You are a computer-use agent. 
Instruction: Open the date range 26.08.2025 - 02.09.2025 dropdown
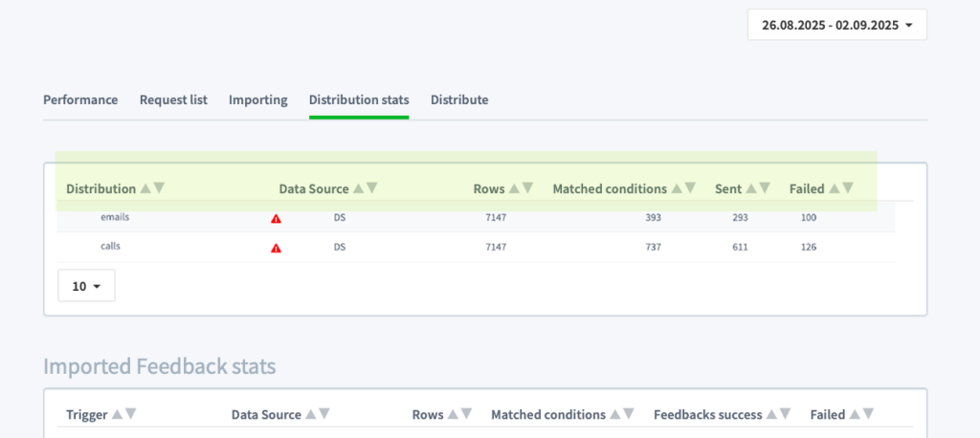(836, 25)
